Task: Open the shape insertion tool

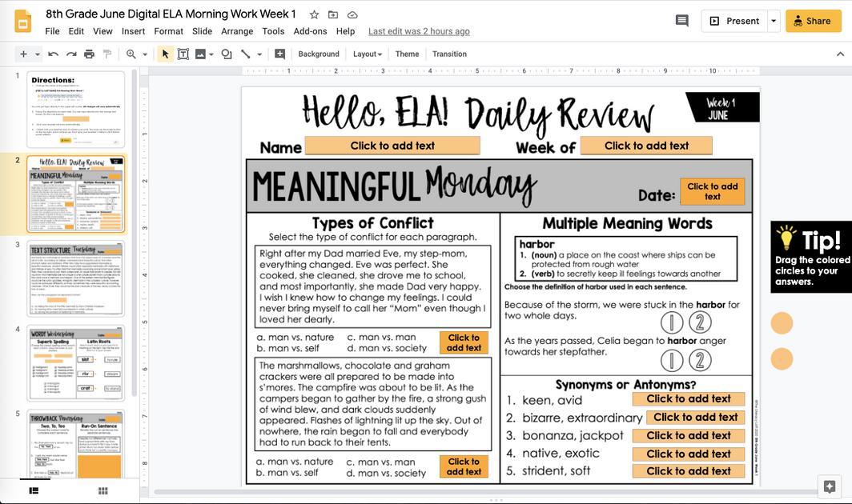Action: (225, 54)
